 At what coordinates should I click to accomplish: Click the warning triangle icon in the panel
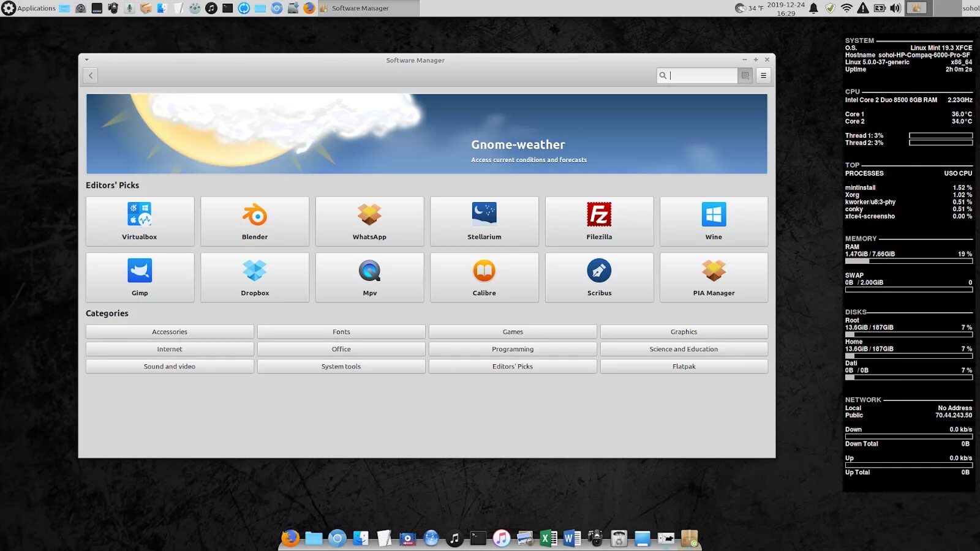click(x=862, y=8)
